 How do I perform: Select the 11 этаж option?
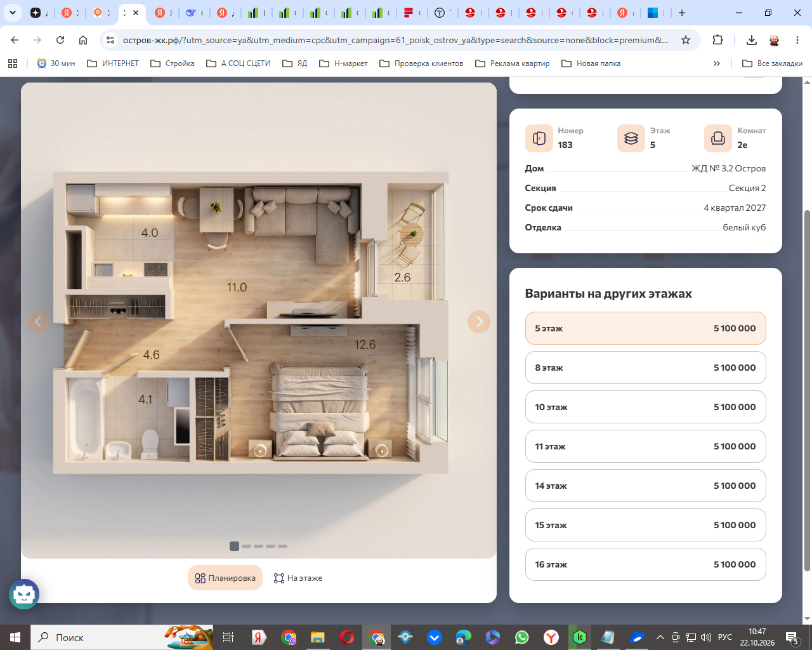pos(646,446)
